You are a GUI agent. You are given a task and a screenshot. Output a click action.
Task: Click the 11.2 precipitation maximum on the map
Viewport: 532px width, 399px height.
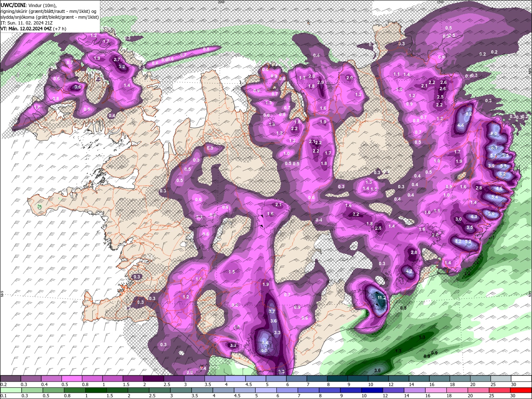coord(382,298)
